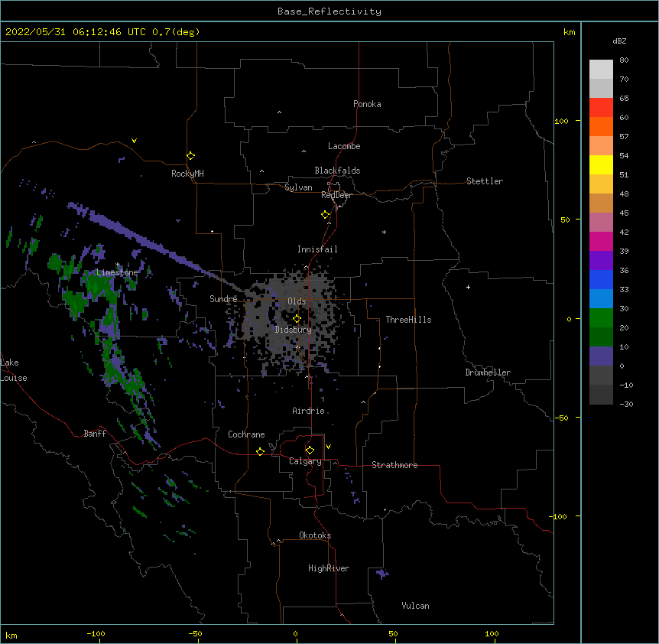Click the purple echo patch near Vulcan
659x644 pixels.
pos(382,574)
